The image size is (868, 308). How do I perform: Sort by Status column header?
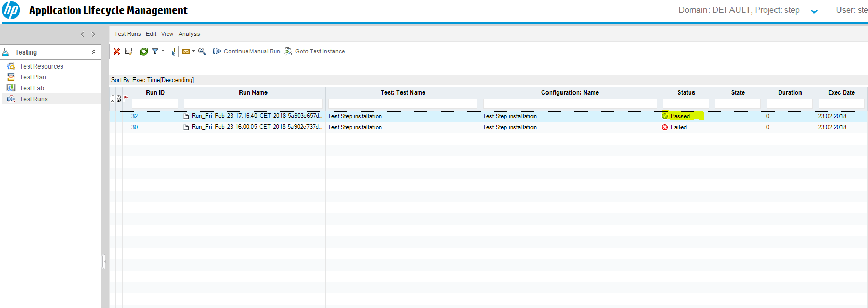pyautogui.click(x=686, y=92)
